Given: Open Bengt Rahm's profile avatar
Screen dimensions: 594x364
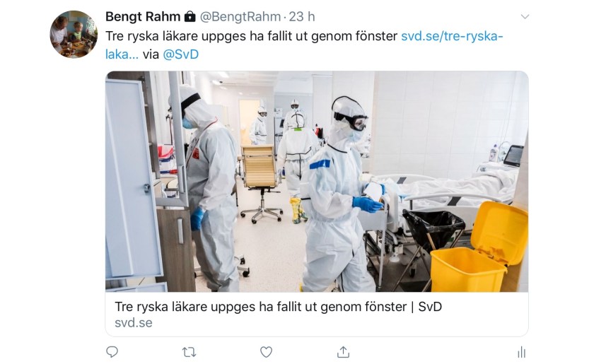Looking at the screenshot, I should coord(74,34).
